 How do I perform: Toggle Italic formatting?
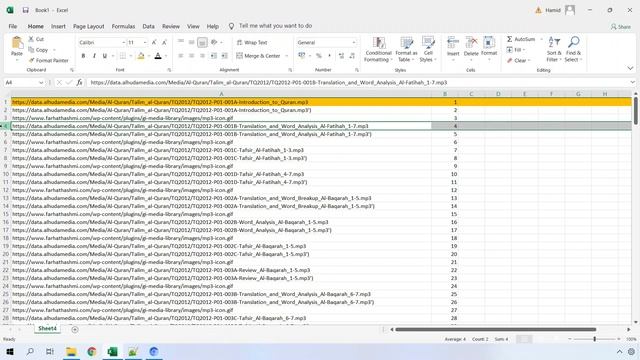point(94,56)
